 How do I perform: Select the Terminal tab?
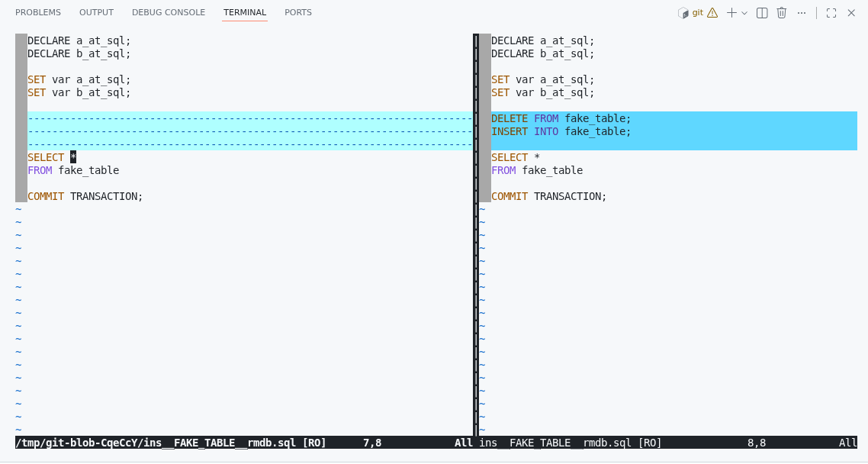click(245, 13)
